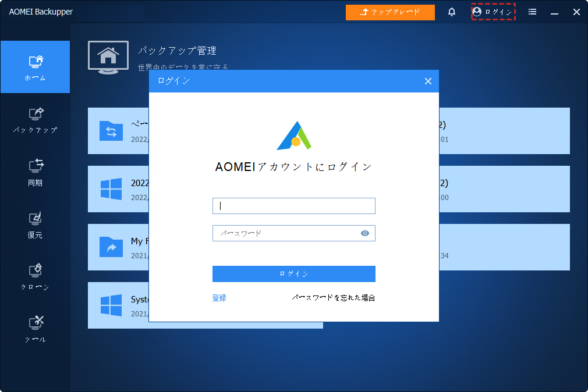Select the backup card ending in 01
This screenshot has height=392, width=588.
pos(504,131)
